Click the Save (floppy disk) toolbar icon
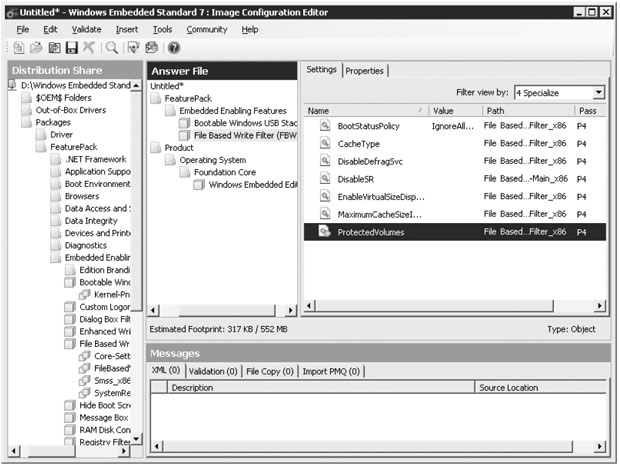620x467 pixels. point(72,48)
